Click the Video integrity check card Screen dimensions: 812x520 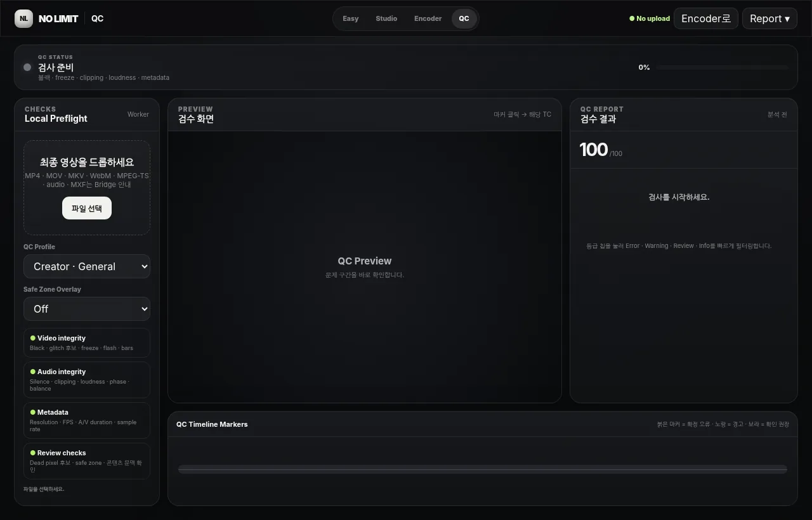(87, 342)
